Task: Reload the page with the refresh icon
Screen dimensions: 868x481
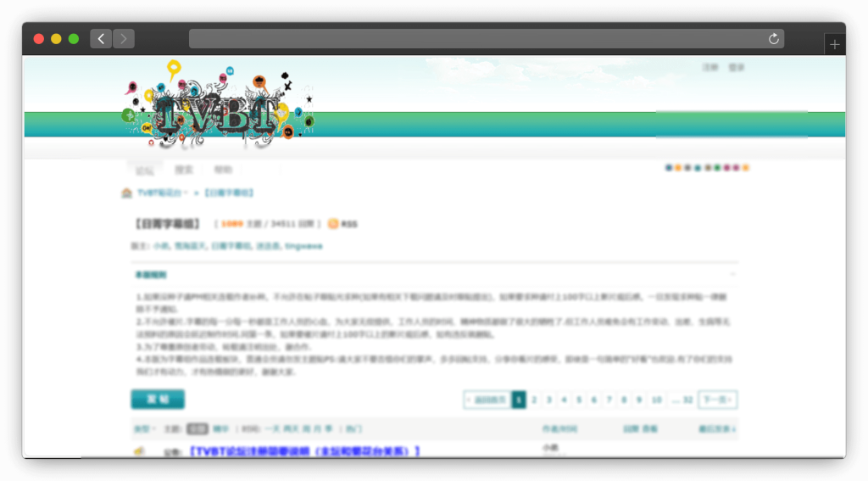Action: tap(773, 39)
